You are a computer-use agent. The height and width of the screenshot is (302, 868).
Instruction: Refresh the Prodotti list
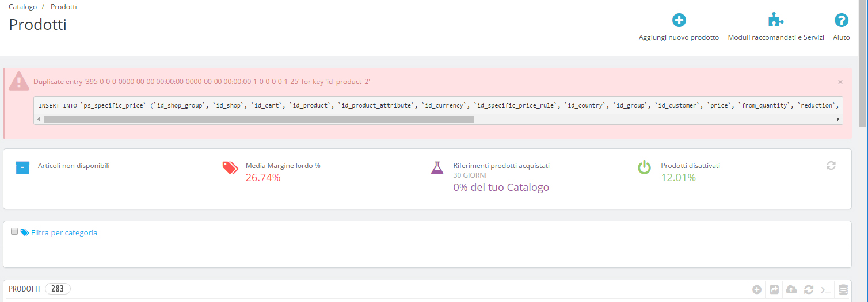809,289
